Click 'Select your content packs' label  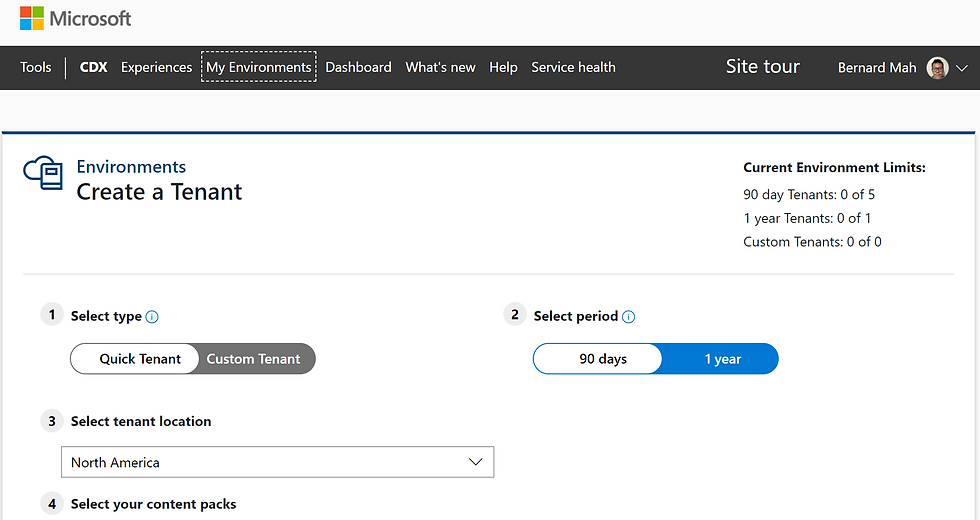click(x=153, y=504)
